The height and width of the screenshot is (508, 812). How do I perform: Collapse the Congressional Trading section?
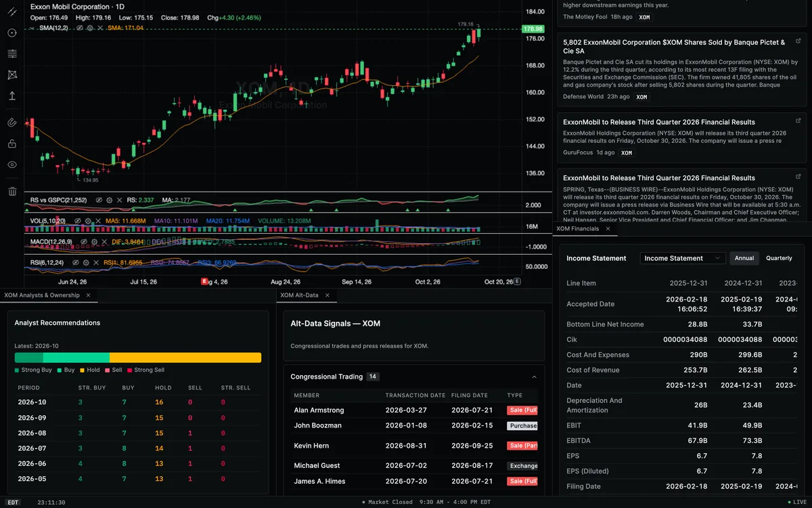coord(534,377)
